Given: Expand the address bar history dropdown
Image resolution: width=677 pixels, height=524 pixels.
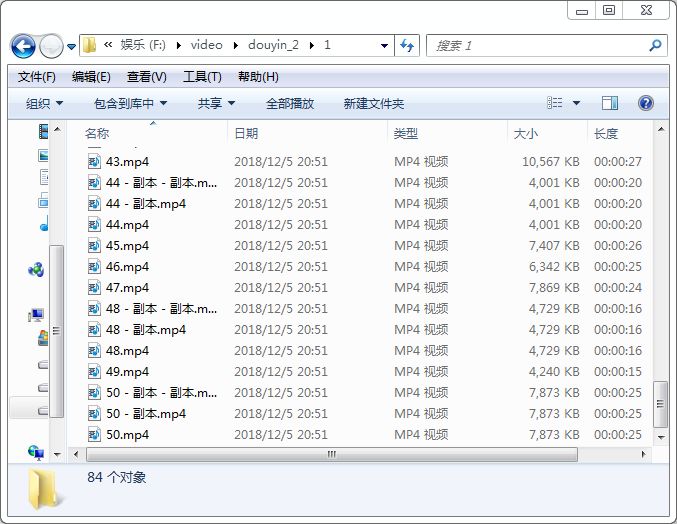Looking at the screenshot, I should (x=385, y=46).
